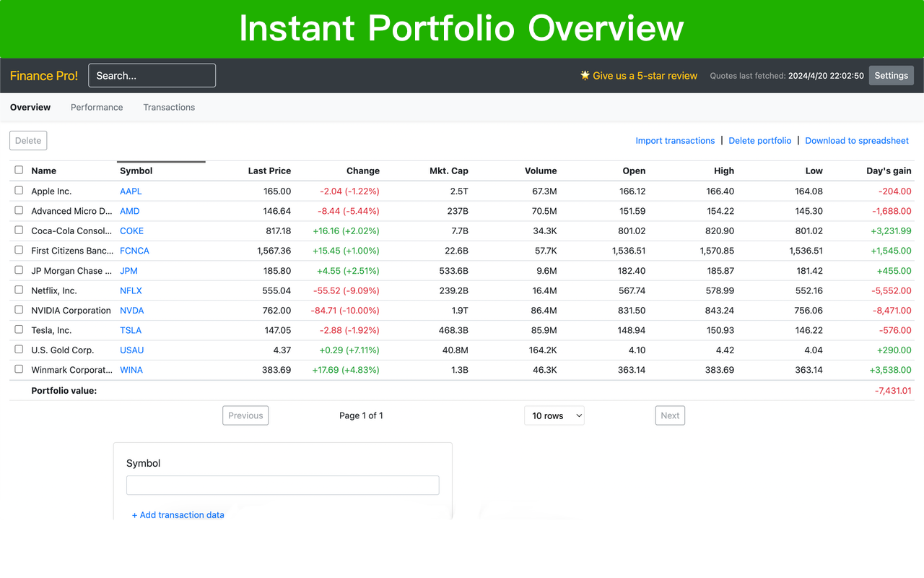Image resolution: width=924 pixels, height=578 pixels.
Task: Check the Tesla, Inc. row checkbox
Action: (x=19, y=329)
